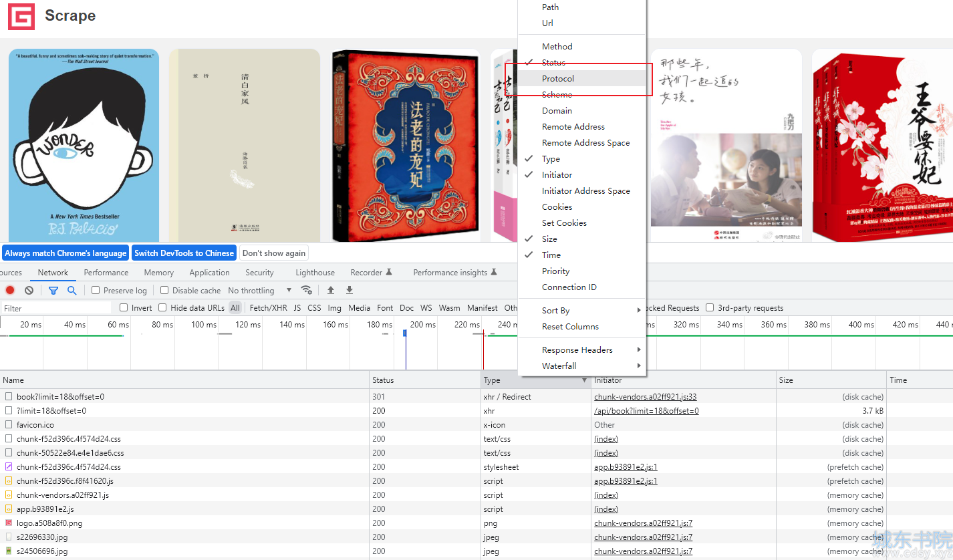Toggle checked Initiator column in context menu
Image resolution: width=953 pixels, height=560 pixels.
point(582,174)
